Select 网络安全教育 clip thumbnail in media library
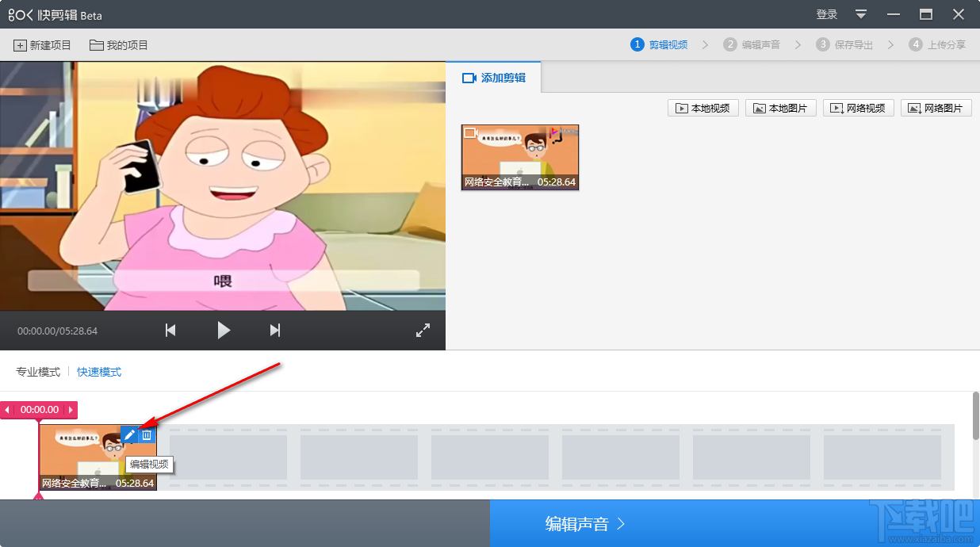Screen dimensions: 980x547 pyautogui.click(x=520, y=157)
